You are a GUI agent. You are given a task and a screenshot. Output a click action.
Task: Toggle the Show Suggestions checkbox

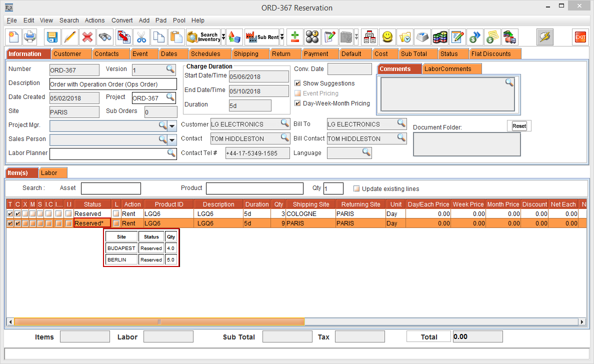(298, 83)
